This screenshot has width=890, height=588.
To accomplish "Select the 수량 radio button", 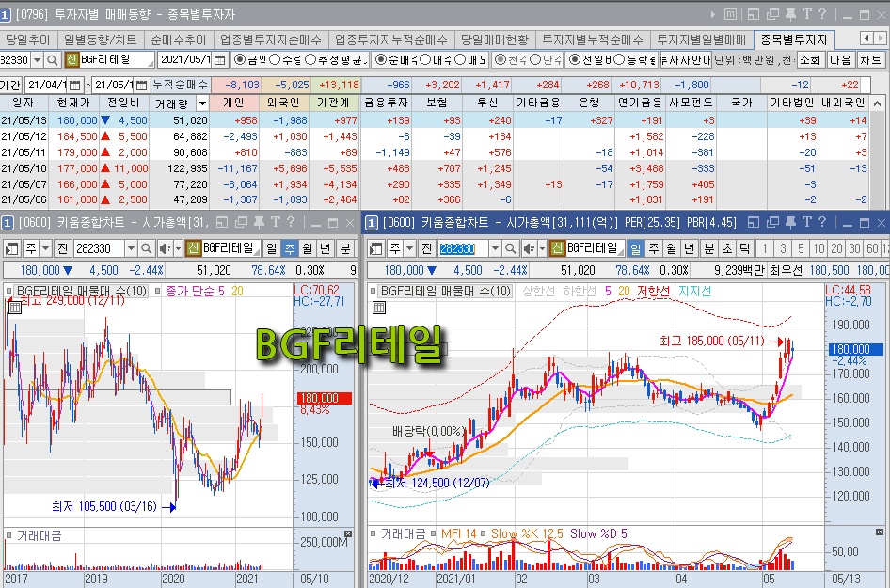I will 275,59.
